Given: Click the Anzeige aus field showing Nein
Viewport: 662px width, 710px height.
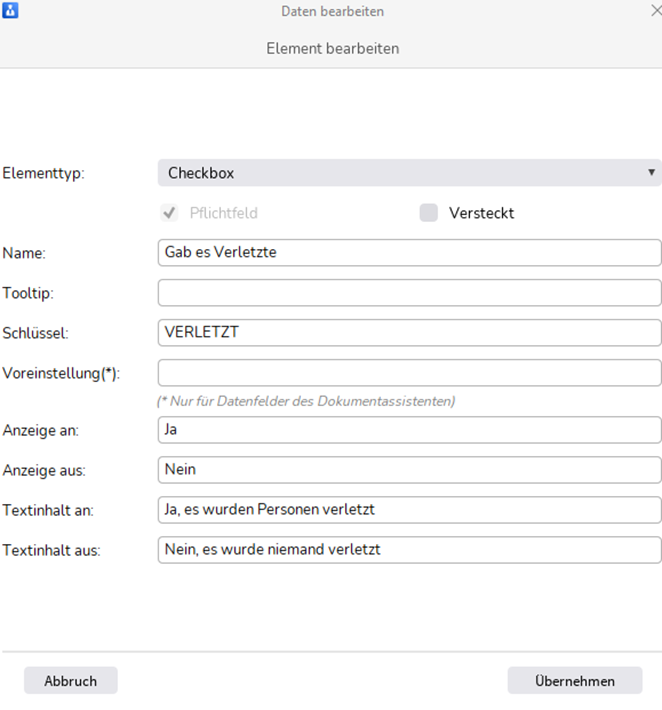Looking at the screenshot, I should [x=409, y=470].
